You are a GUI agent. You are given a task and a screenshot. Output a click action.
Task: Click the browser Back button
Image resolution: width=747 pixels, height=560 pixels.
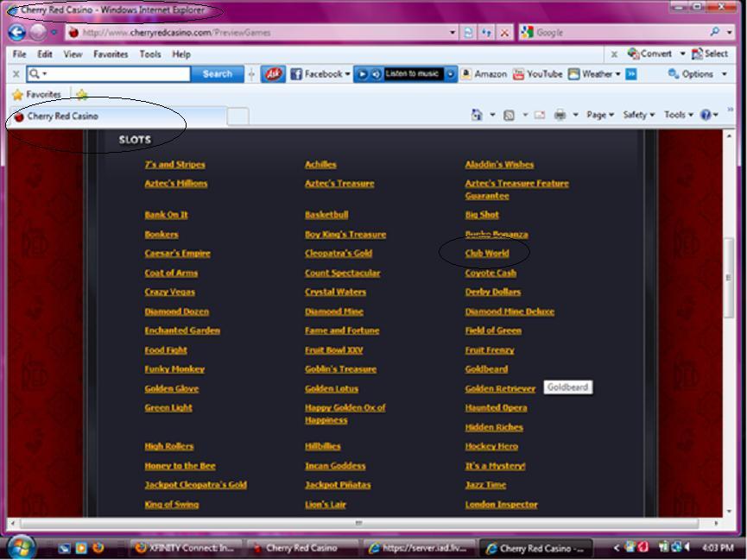[x=16, y=33]
